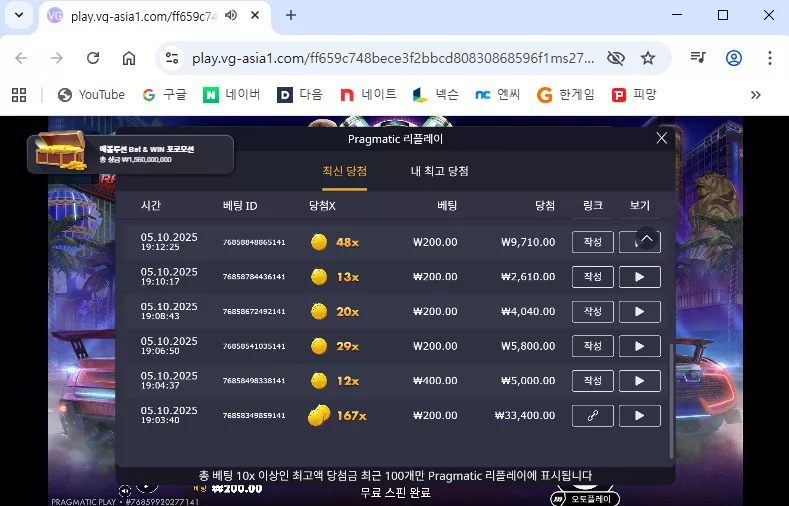Play replay of the 13x win
789x506 pixels.
[640, 277]
